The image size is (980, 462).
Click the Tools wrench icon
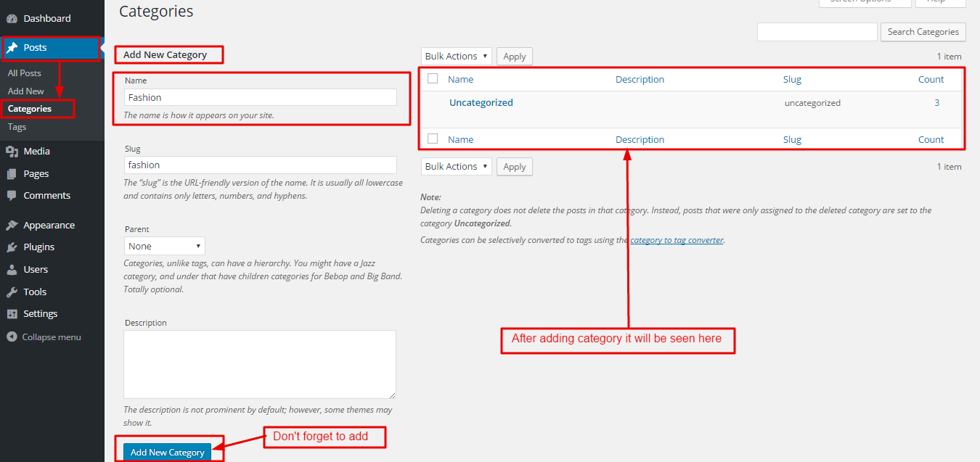click(12, 292)
